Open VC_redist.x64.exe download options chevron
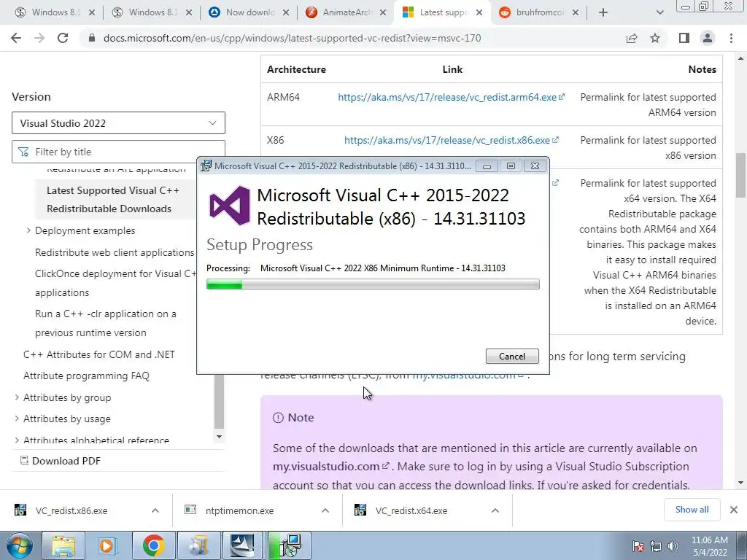This screenshot has height=560, width=747. (x=495, y=510)
